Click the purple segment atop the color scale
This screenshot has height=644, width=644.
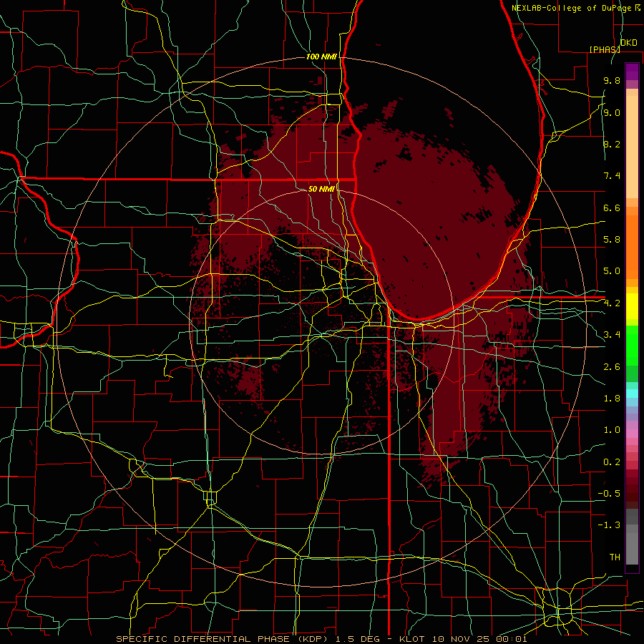[632, 72]
